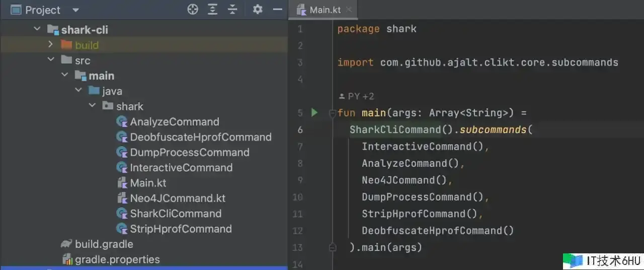
Task: Open Project panel settings gear
Action: point(258,10)
